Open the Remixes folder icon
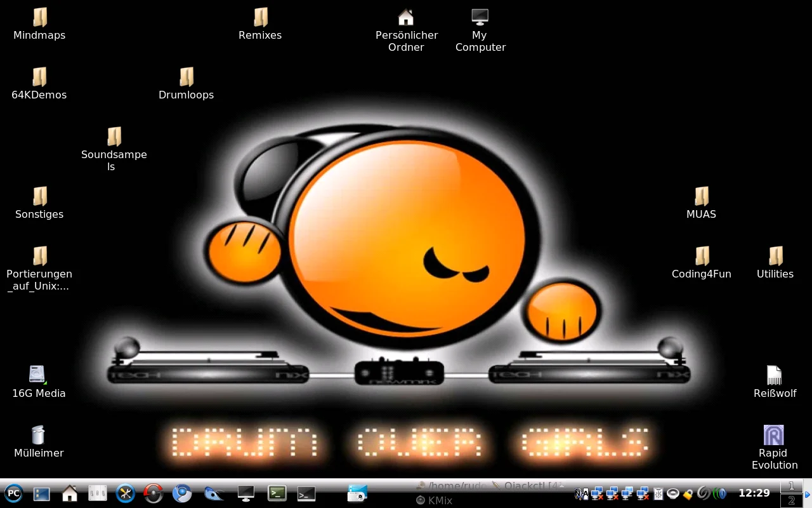 click(x=260, y=24)
